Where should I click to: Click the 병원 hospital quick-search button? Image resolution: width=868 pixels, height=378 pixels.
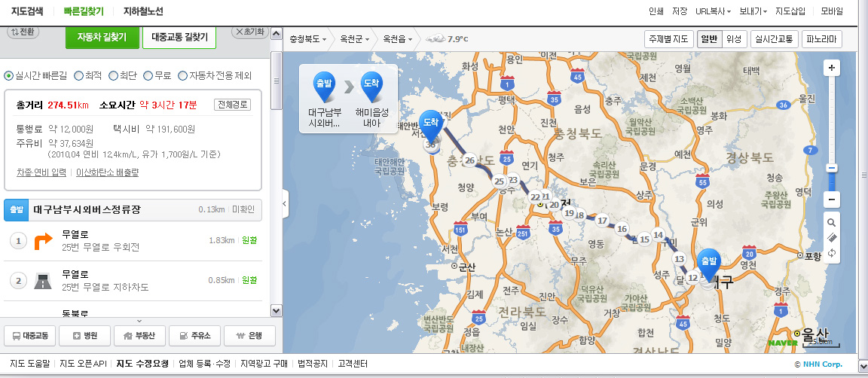(x=84, y=336)
